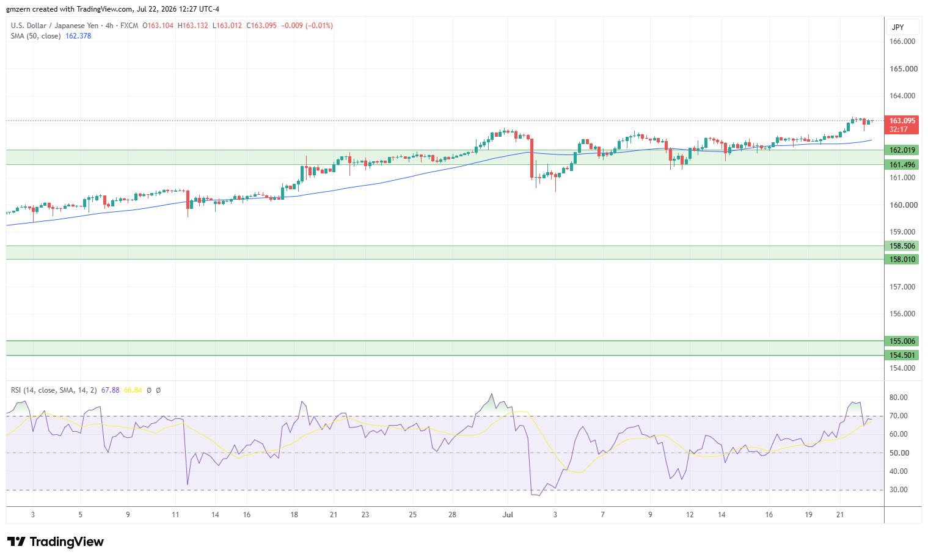Click the TradingView logo at the bottom

coord(56,542)
